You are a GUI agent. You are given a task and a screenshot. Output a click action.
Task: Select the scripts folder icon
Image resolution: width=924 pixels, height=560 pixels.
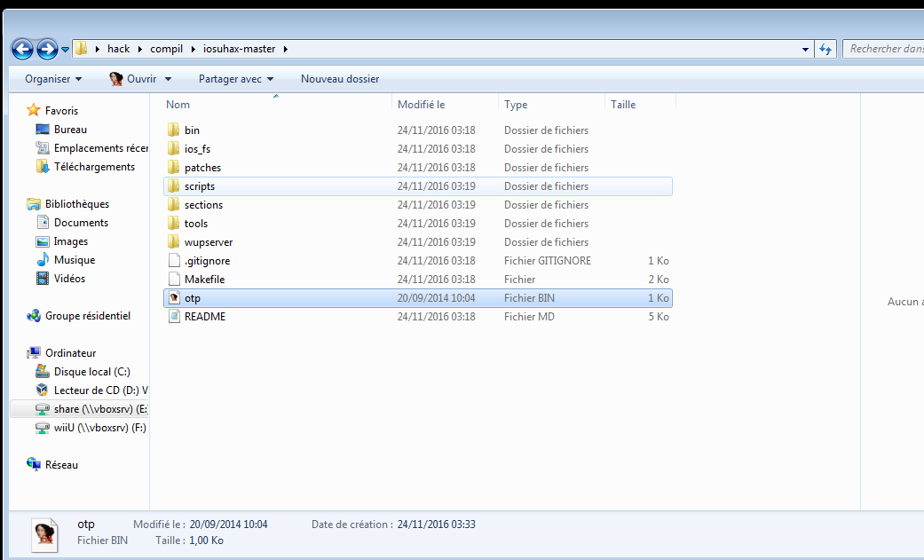click(173, 186)
